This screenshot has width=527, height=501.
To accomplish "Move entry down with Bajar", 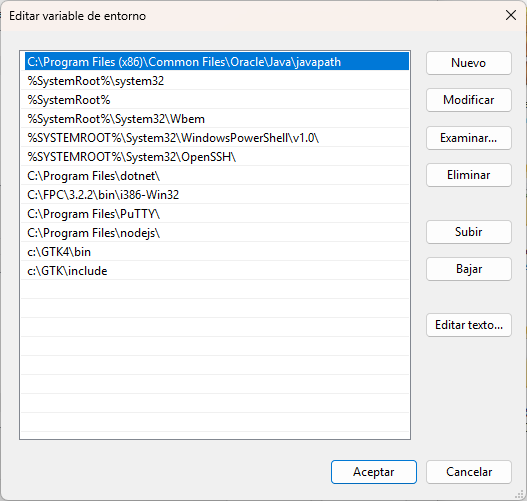I will (x=469, y=269).
